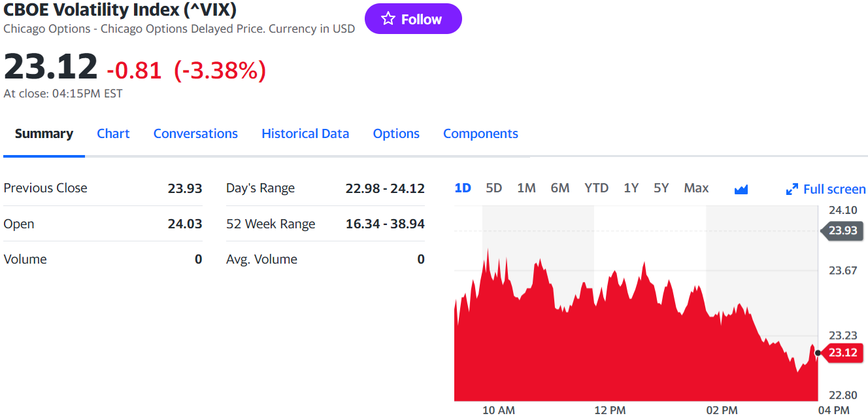Select the Max chart range

click(x=696, y=188)
